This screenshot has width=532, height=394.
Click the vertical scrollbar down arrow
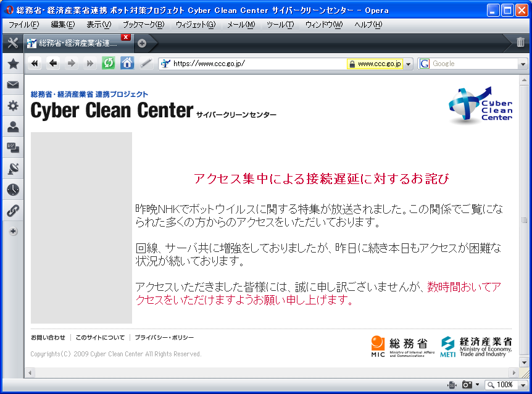(x=524, y=363)
